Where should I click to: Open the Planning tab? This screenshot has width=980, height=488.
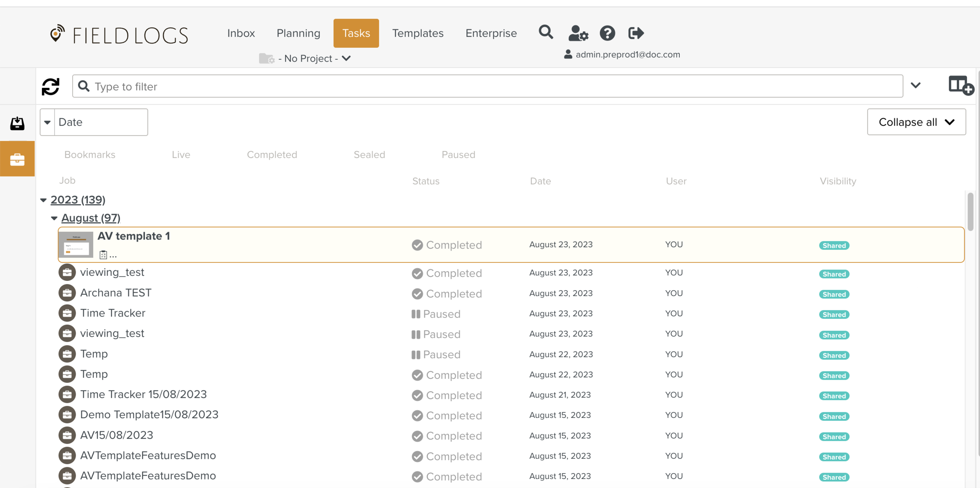click(x=298, y=33)
